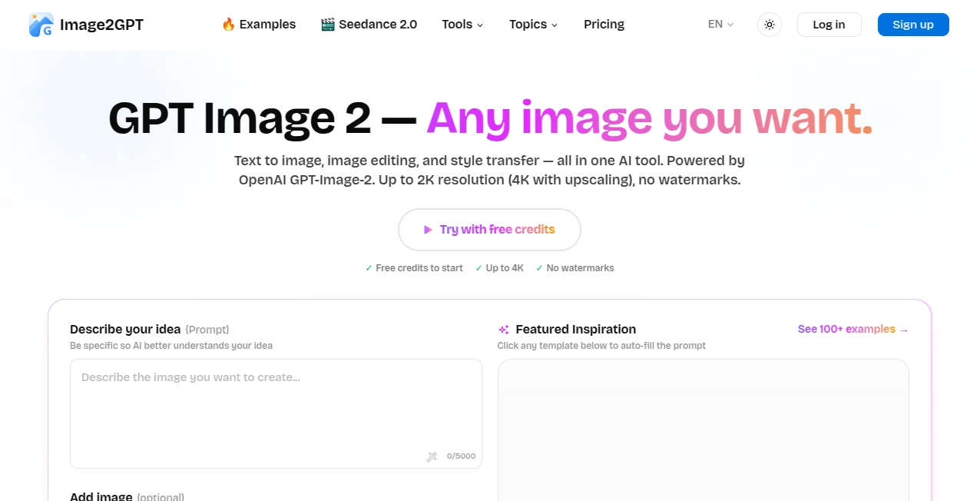Open Seedance 2.0 menu item
This screenshot has width=980, height=501.
(369, 25)
